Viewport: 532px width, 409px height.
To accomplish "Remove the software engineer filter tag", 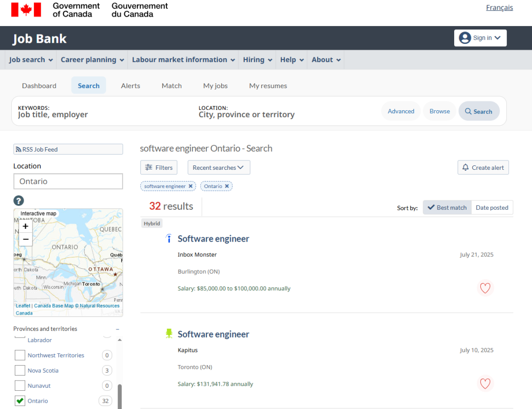I will tap(191, 186).
